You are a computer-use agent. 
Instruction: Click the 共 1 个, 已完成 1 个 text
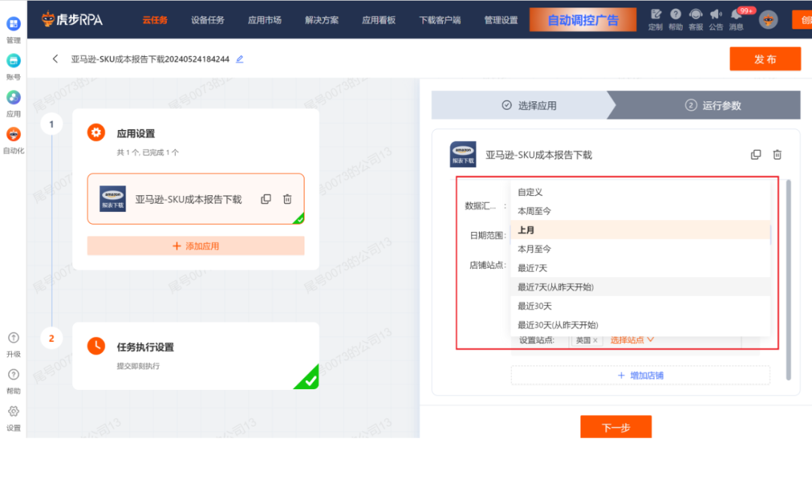[x=147, y=152]
